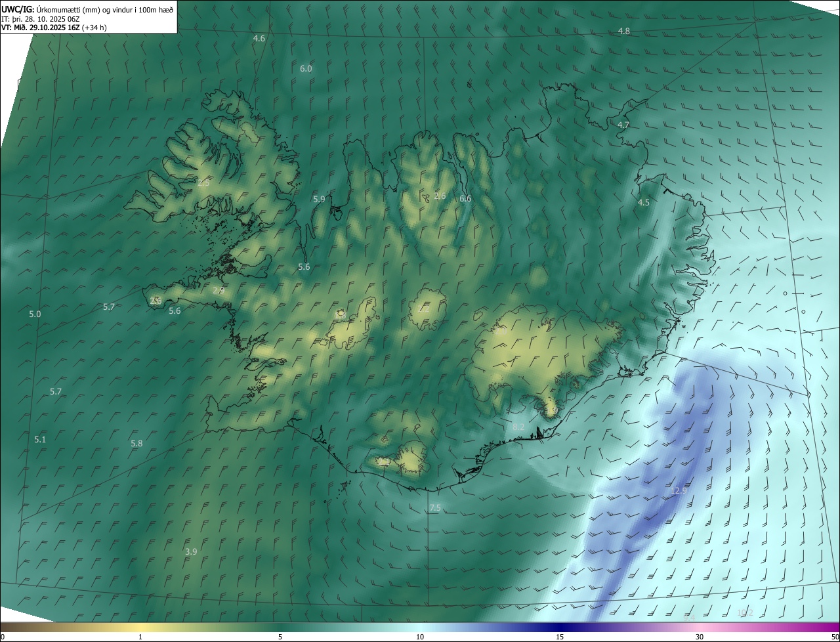The height and width of the screenshot is (642, 840).
Task: Click the 2.5 value over the Westfjords
Action: pos(203,183)
